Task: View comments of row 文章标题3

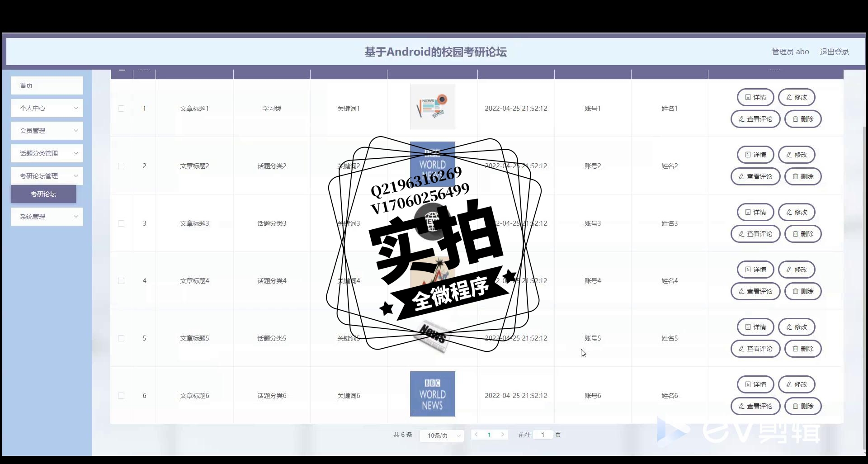Action: tap(755, 234)
